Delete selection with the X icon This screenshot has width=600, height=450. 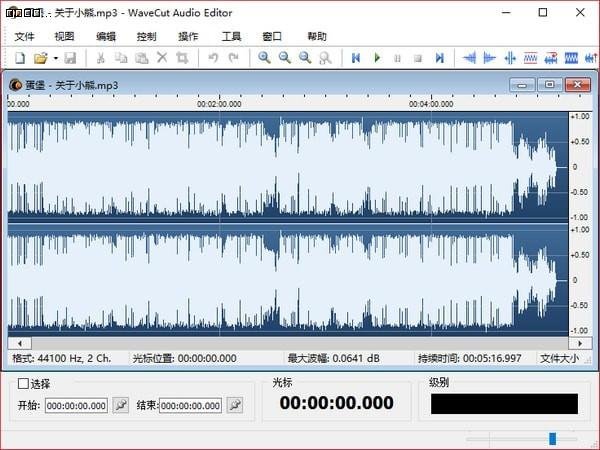162,58
